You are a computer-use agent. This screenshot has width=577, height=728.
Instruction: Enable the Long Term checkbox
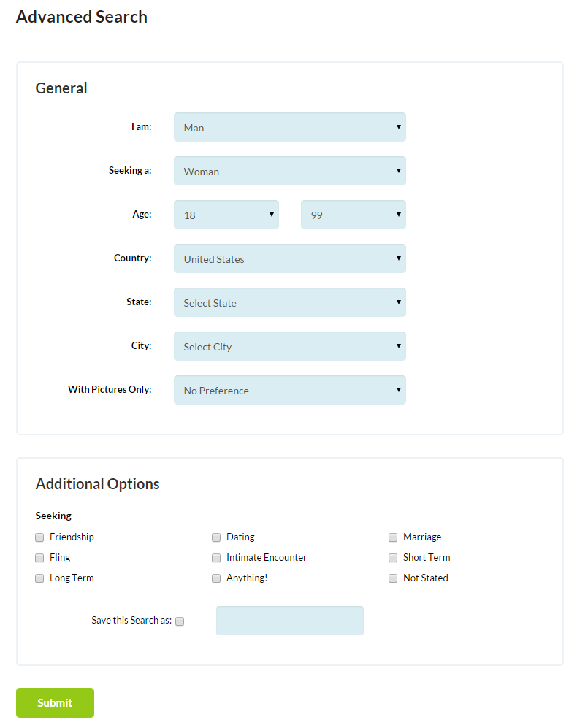pyautogui.click(x=39, y=578)
